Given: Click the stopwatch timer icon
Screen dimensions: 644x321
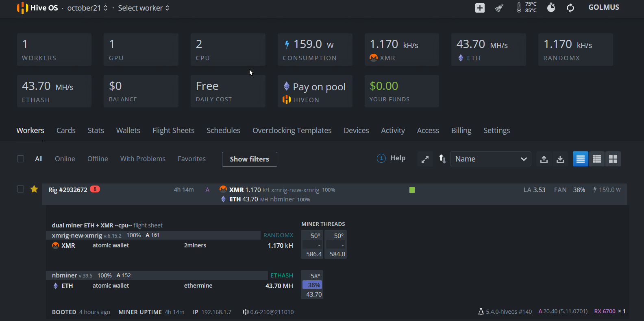Looking at the screenshot, I should 551,8.
